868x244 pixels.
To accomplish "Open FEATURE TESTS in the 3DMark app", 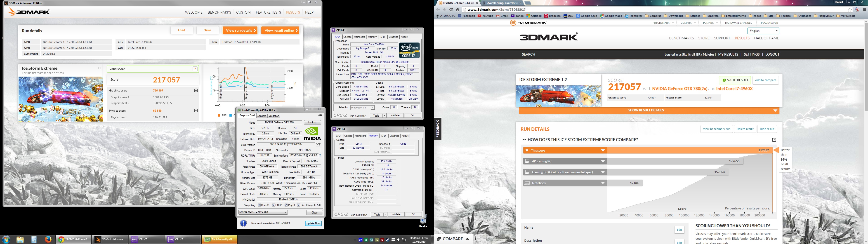I will pyautogui.click(x=268, y=12).
